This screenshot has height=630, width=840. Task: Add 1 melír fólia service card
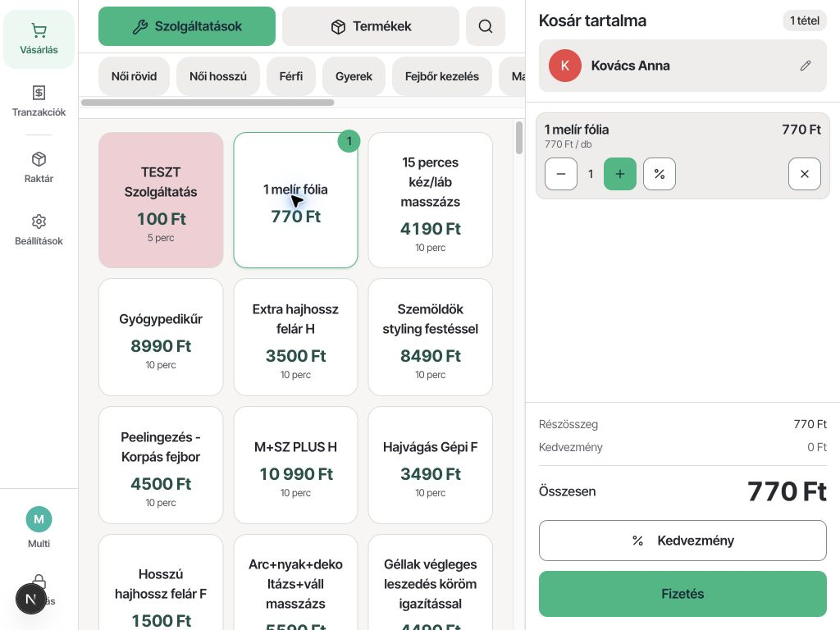(295, 200)
